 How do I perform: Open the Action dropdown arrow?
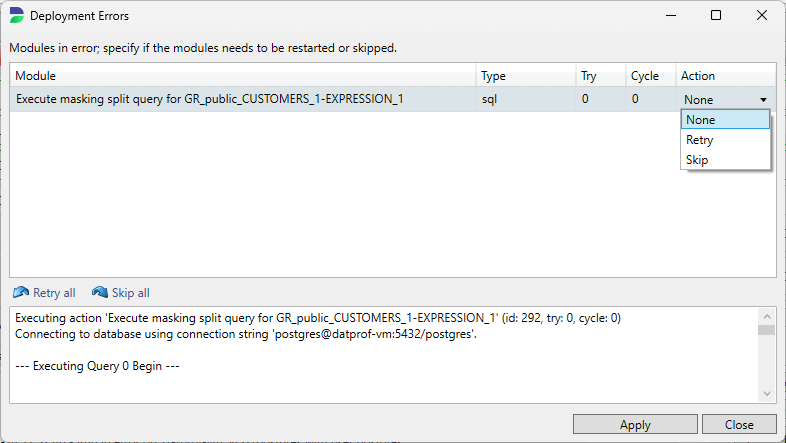(763, 100)
